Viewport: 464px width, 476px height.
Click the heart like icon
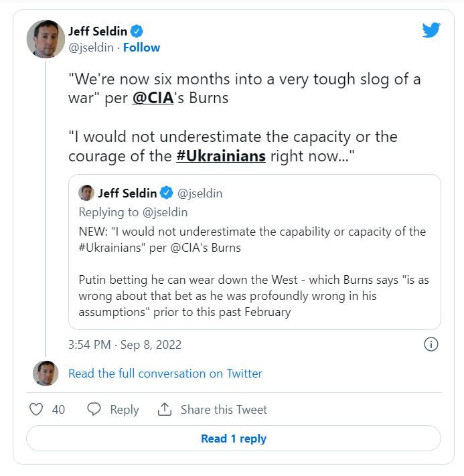click(x=37, y=409)
